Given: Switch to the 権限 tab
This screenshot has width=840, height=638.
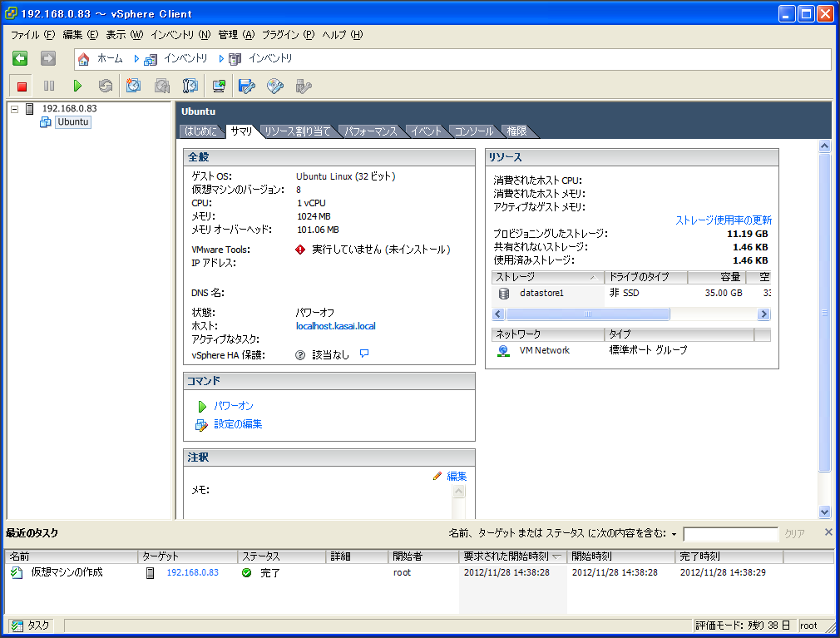Looking at the screenshot, I should pos(516,131).
